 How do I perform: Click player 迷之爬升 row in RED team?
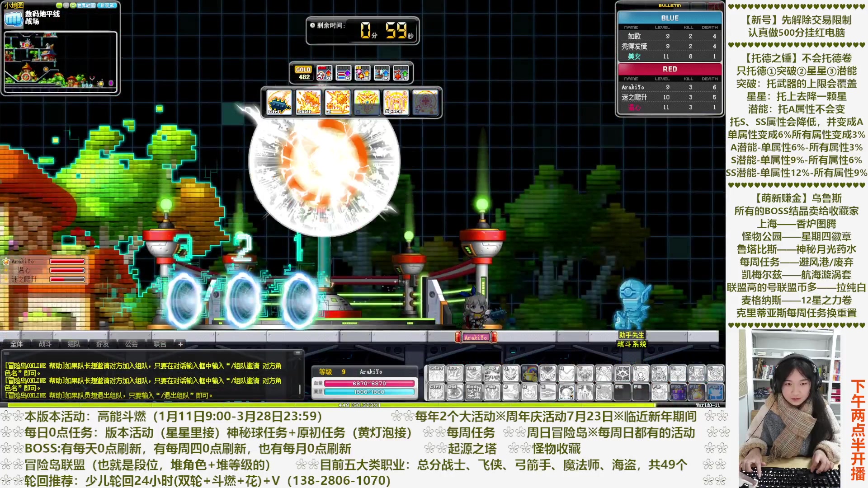click(670, 97)
